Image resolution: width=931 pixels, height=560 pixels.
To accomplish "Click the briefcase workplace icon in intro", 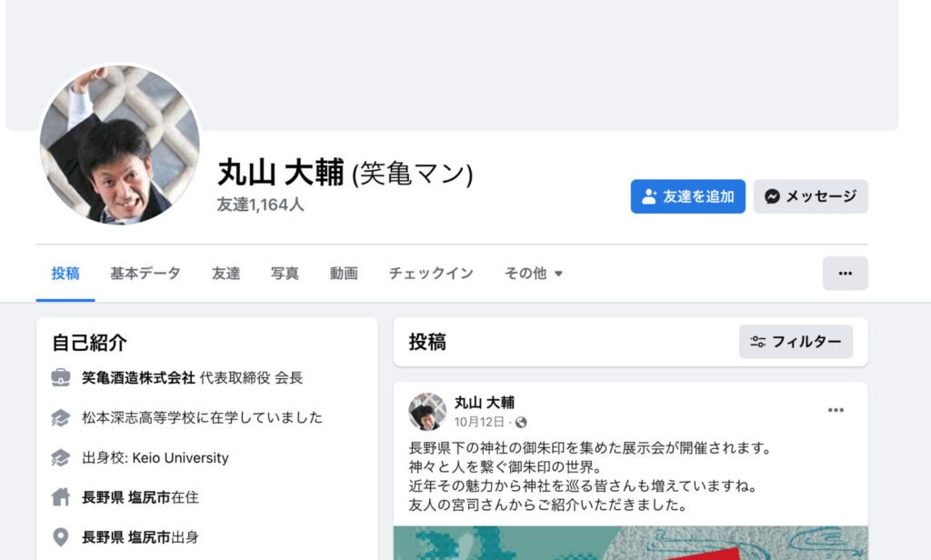I will click(x=61, y=377).
